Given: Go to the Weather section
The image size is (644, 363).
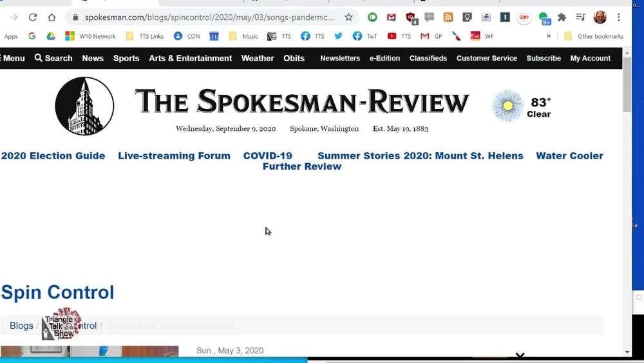Looking at the screenshot, I should 258,59.
